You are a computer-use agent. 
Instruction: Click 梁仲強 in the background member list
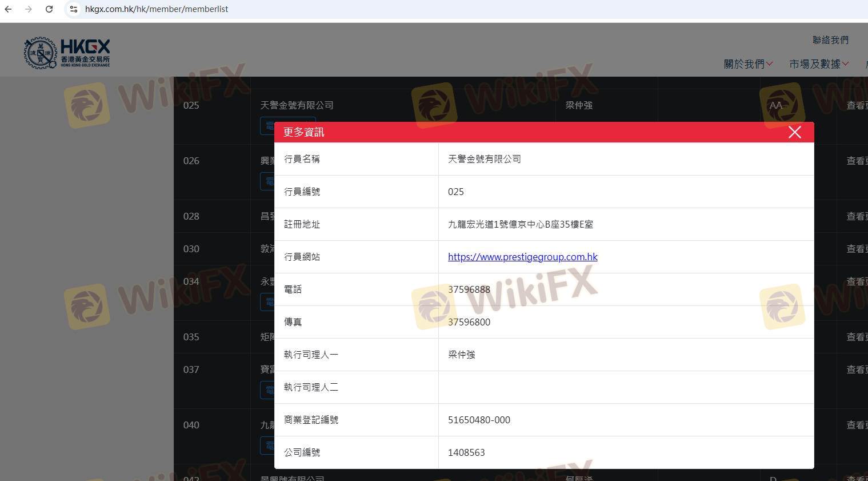pos(579,105)
